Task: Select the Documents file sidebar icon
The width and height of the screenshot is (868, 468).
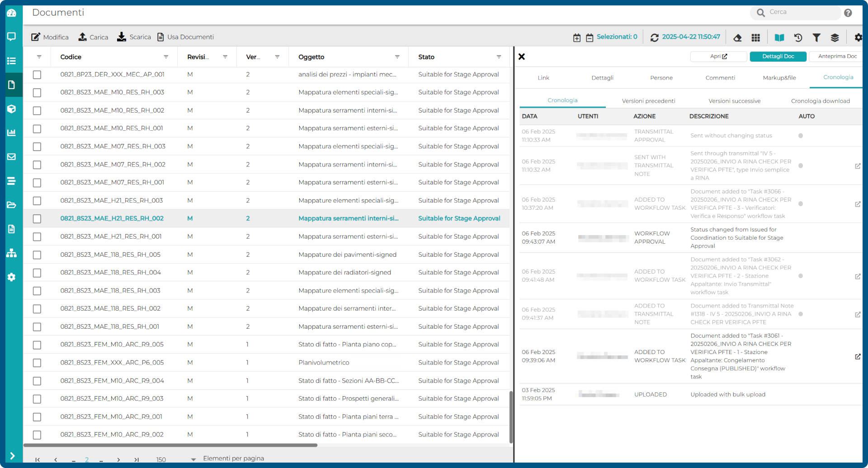Action: [x=12, y=85]
